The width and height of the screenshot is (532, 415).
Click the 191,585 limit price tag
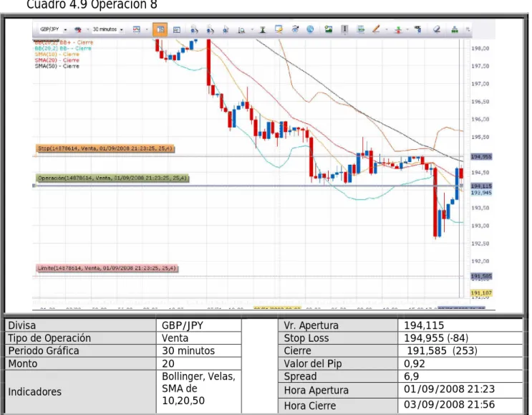click(481, 276)
